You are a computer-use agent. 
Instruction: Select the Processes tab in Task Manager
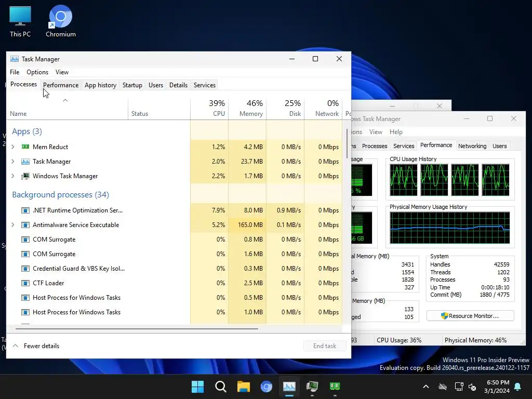[x=23, y=85]
